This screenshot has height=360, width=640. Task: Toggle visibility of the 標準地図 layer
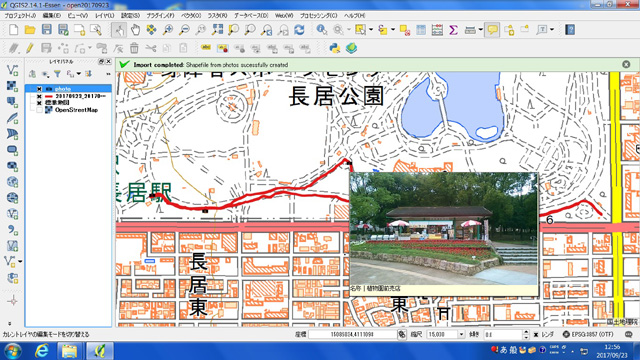click(39, 103)
